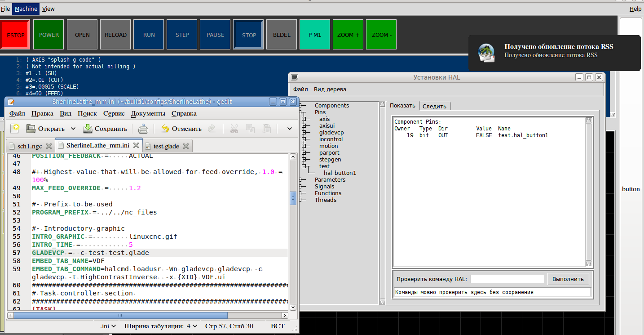Click the P M1 button
Image resolution: width=644 pixels, height=335 pixels.
(x=315, y=35)
